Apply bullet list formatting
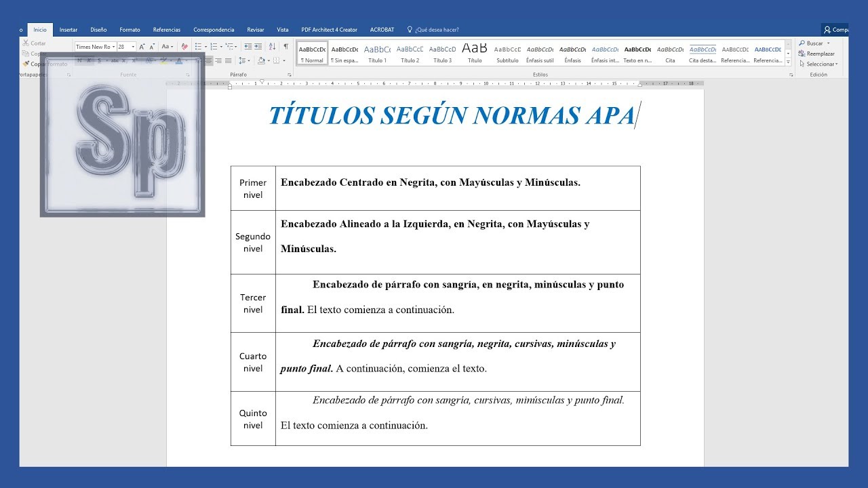 click(x=198, y=47)
